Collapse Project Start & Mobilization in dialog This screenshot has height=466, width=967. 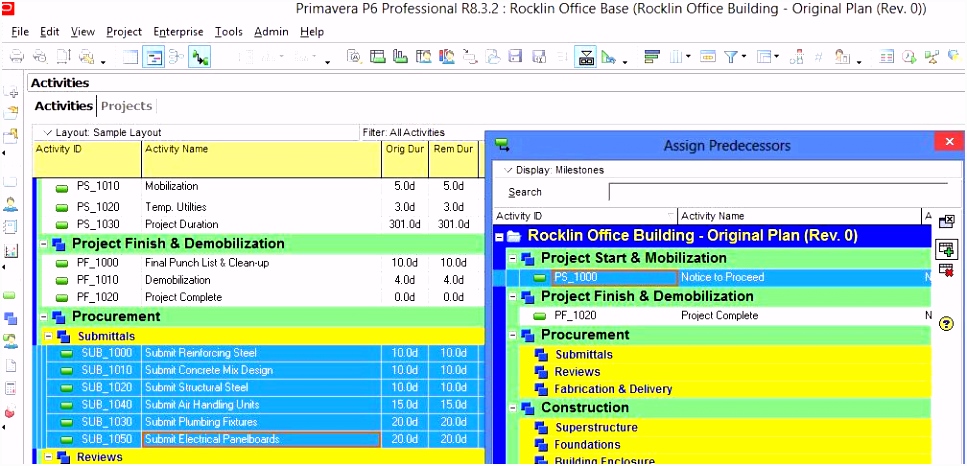pyautogui.click(x=512, y=258)
